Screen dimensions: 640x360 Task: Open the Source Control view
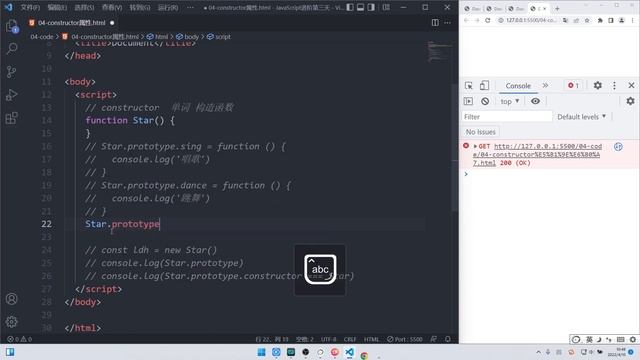point(12,72)
